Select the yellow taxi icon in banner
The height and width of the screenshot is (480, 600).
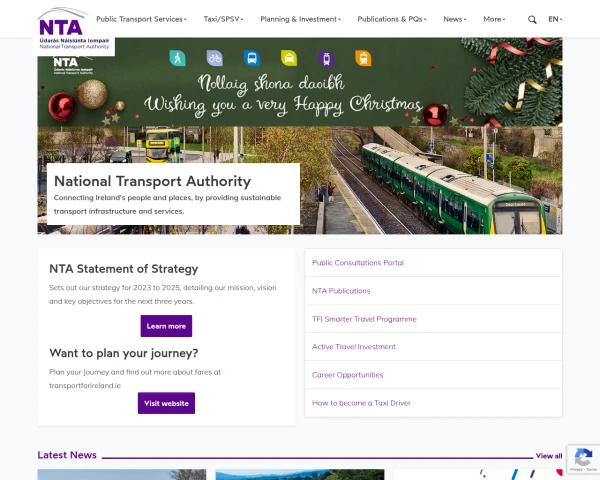[x=289, y=58]
